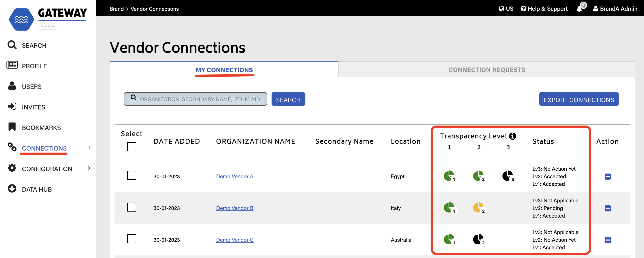The width and height of the screenshot is (644, 258).
Task: Click the Users person icon in sidebar
Action: pos(12,86)
